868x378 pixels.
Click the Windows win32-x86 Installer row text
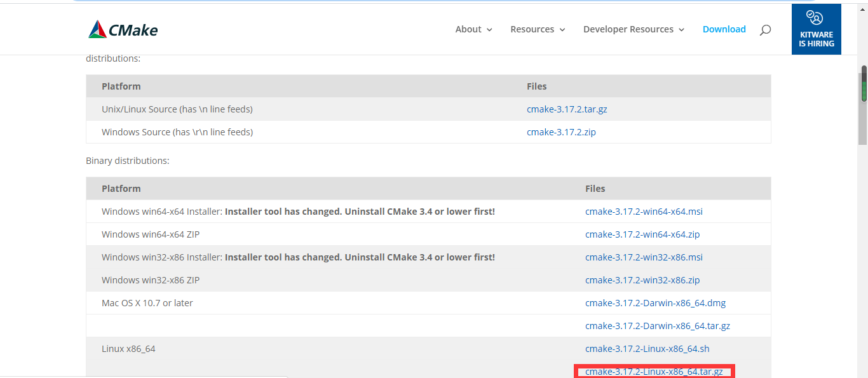tap(298, 257)
